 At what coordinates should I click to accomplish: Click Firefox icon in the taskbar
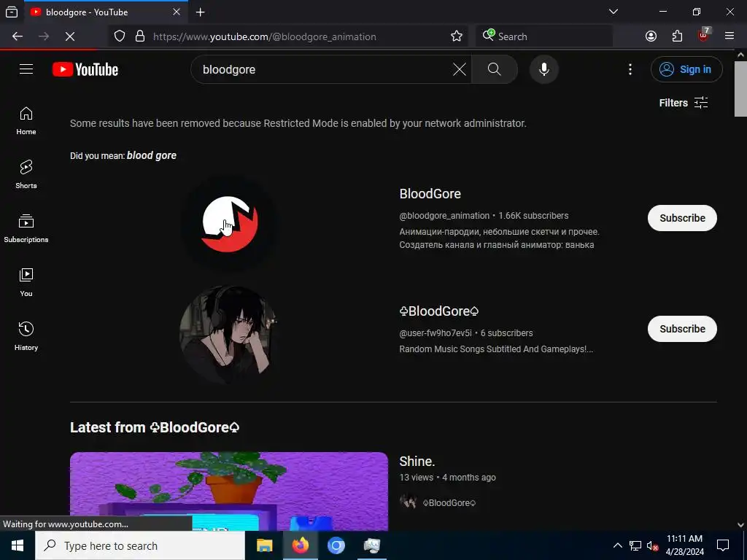coord(300,545)
